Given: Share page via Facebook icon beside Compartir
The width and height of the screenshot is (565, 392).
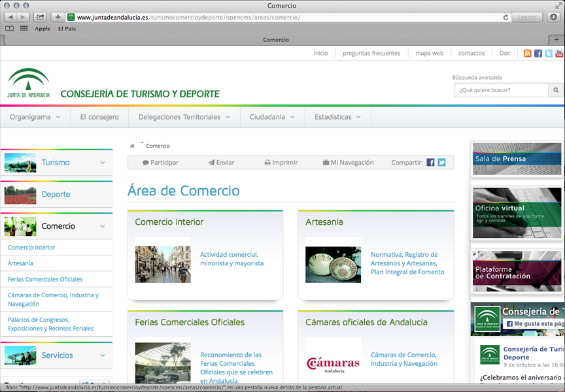Looking at the screenshot, I should pos(431,163).
